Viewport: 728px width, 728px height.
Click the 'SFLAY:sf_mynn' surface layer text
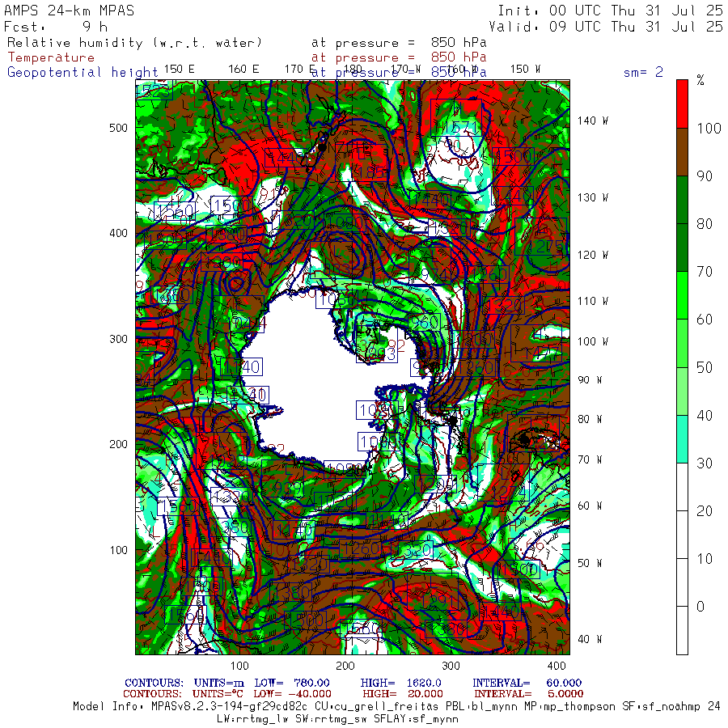point(416,719)
